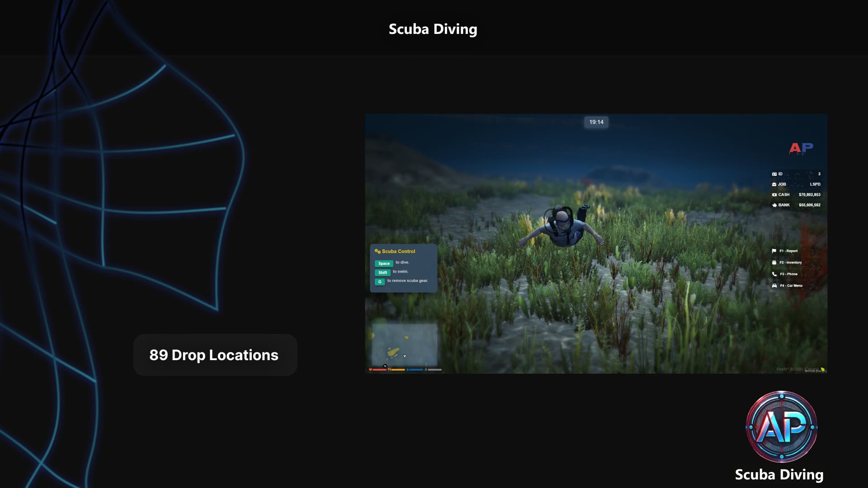Click the round AP Scuba Diving logo
868x488 pixels.
781,427
